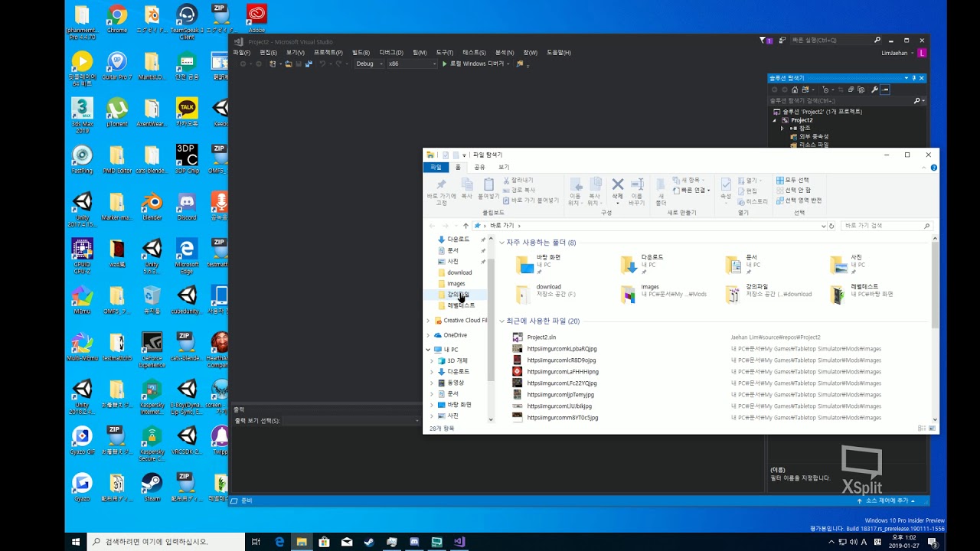Collapse the 자주 사용하는 폴더 section
The height and width of the screenshot is (551, 980).
(502, 243)
